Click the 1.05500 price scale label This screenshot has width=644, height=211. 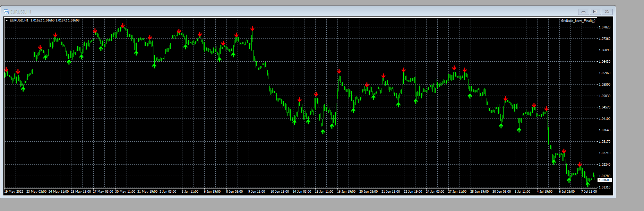(x=605, y=85)
